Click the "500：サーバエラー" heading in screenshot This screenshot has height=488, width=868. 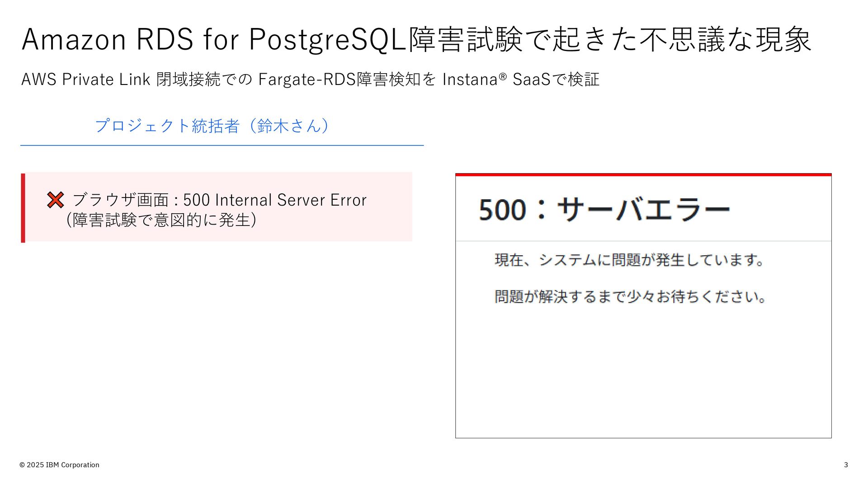604,210
